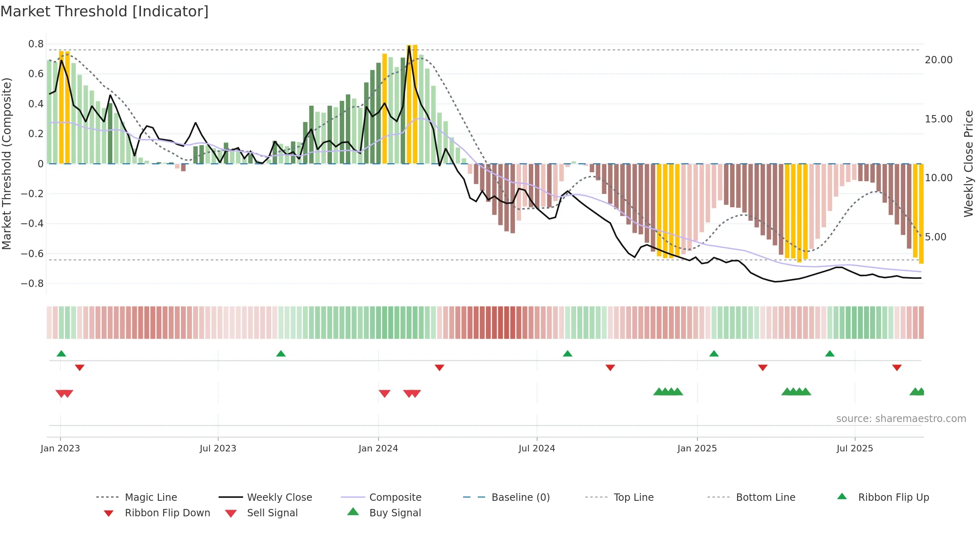
Task: Toggle the Buy Signal legend entry
Action: 384,513
